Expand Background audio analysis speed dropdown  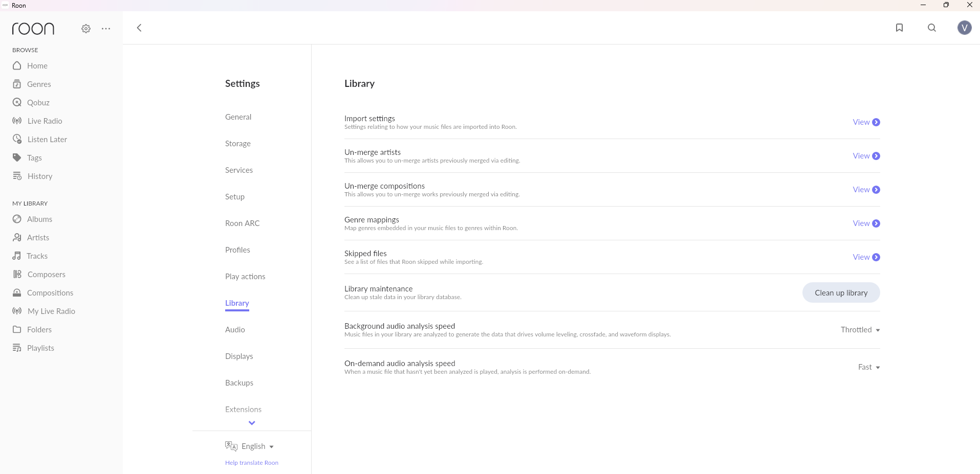pos(860,330)
